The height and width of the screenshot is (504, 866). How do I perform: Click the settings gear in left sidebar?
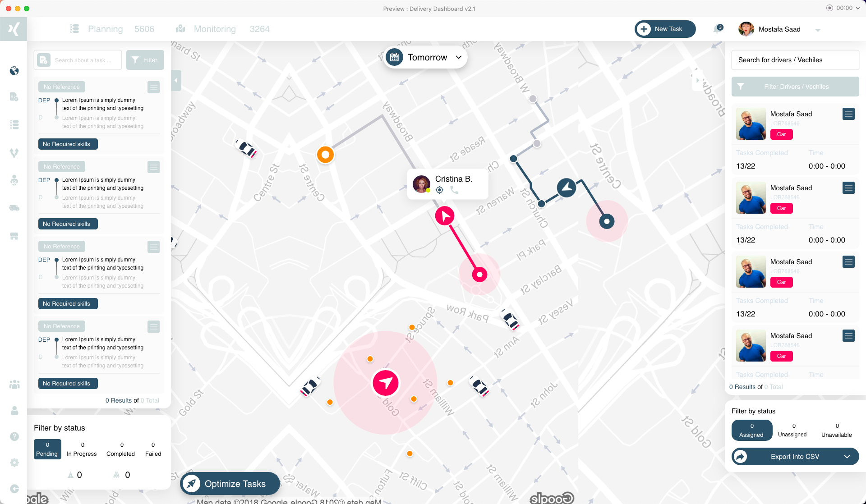tap(14, 463)
